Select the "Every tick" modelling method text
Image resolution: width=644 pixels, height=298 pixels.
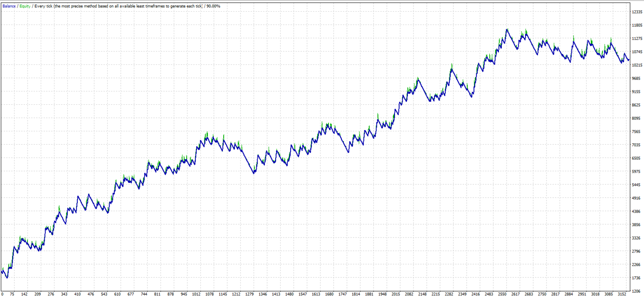(43, 6)
